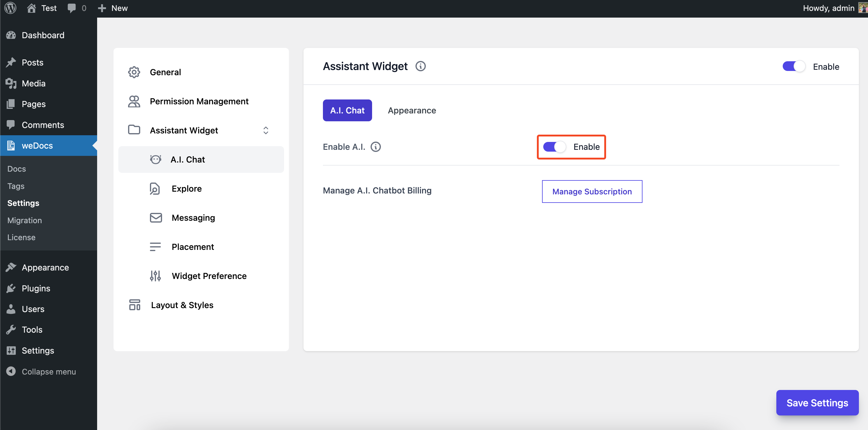
Task: Click New in the admin bar
Action: [x=120, y=8]
